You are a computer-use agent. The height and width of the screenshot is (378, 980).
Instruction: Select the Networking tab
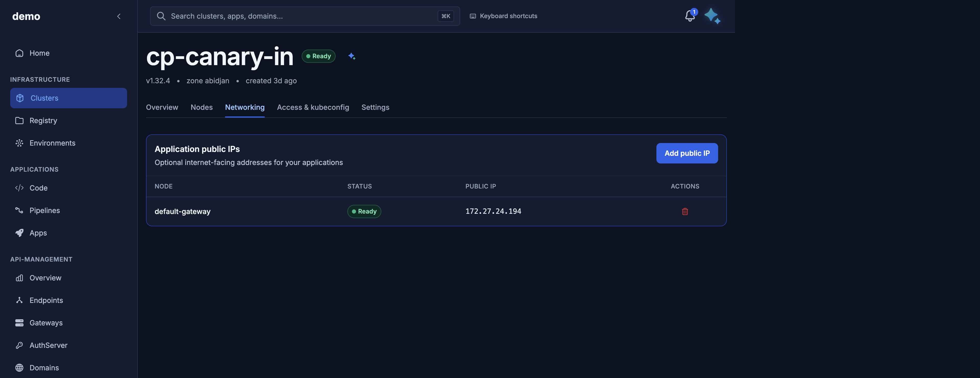[x=245, y=107]
